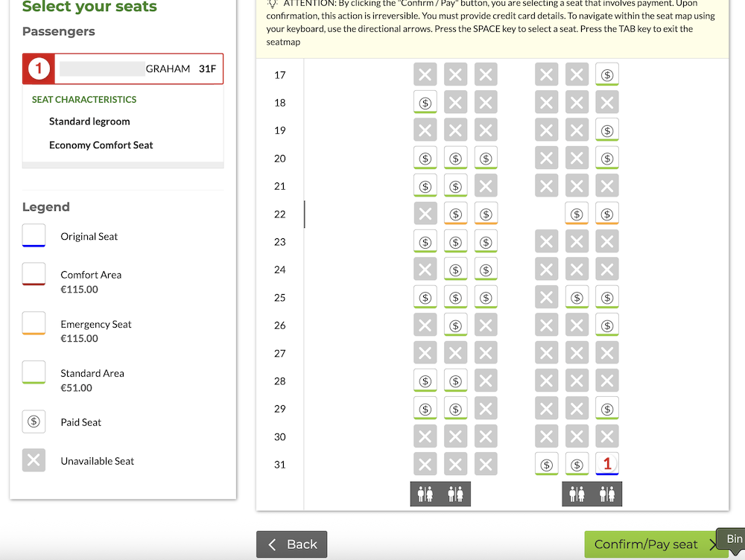Click the 'SEAT CHARACTERISTICS' heading
745x560 pixels.
pyautogui.click(x=84, y=99)
